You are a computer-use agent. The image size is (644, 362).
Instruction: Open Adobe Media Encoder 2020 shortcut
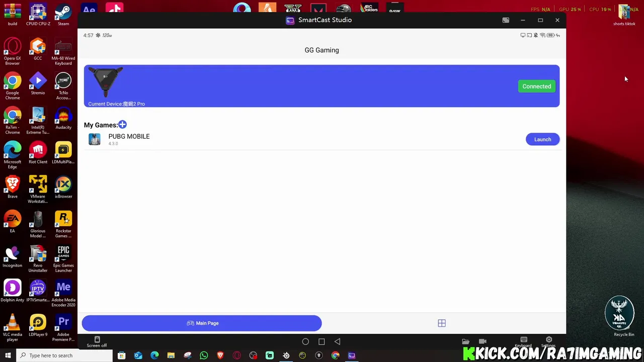click(63, 294)
